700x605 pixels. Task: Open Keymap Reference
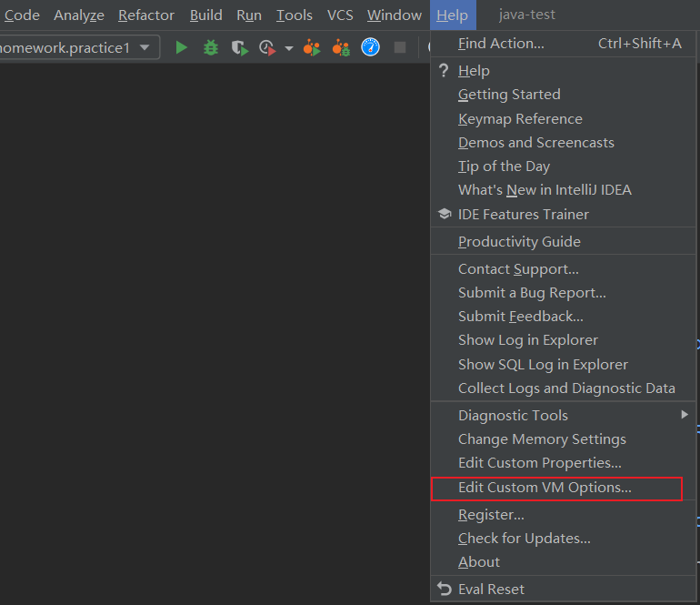point(563,119)
